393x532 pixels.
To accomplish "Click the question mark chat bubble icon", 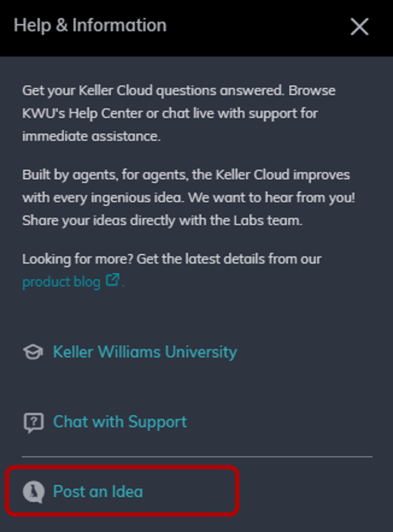I will (34, 423).
